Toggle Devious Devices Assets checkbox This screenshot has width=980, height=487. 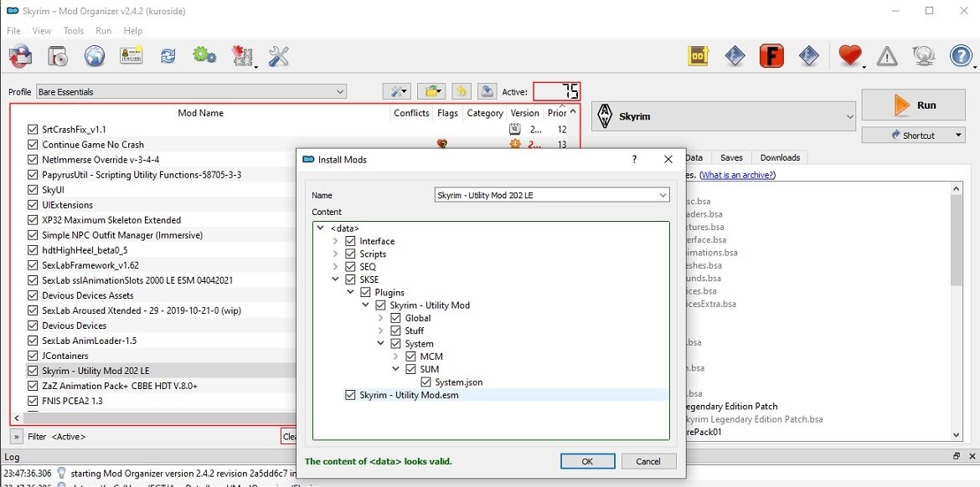34,295
